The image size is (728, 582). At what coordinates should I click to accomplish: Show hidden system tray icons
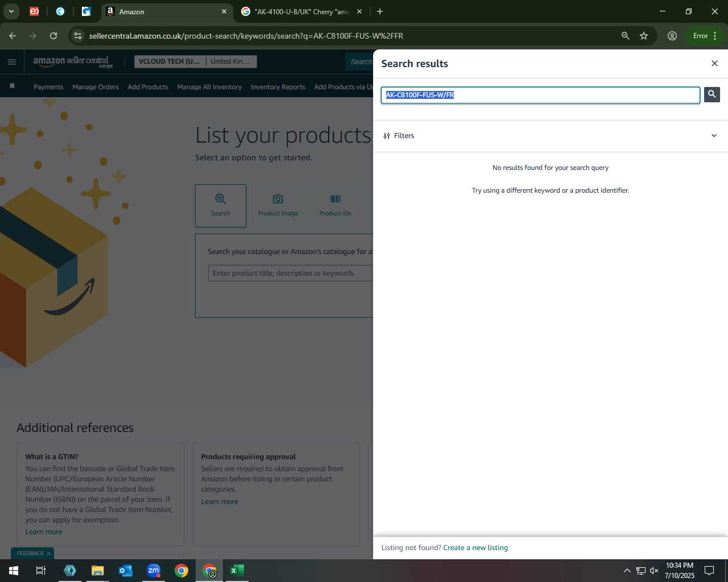click(x=627, y=571)
